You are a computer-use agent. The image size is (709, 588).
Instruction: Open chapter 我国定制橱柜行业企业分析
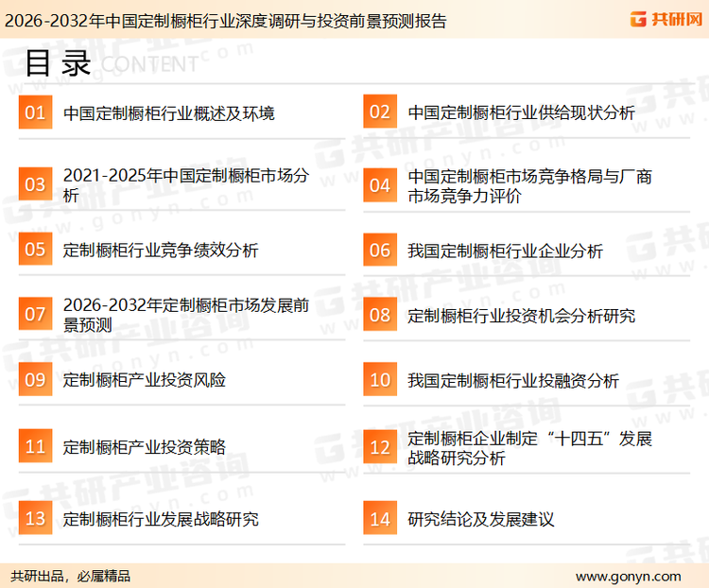(x=505, y=251)
